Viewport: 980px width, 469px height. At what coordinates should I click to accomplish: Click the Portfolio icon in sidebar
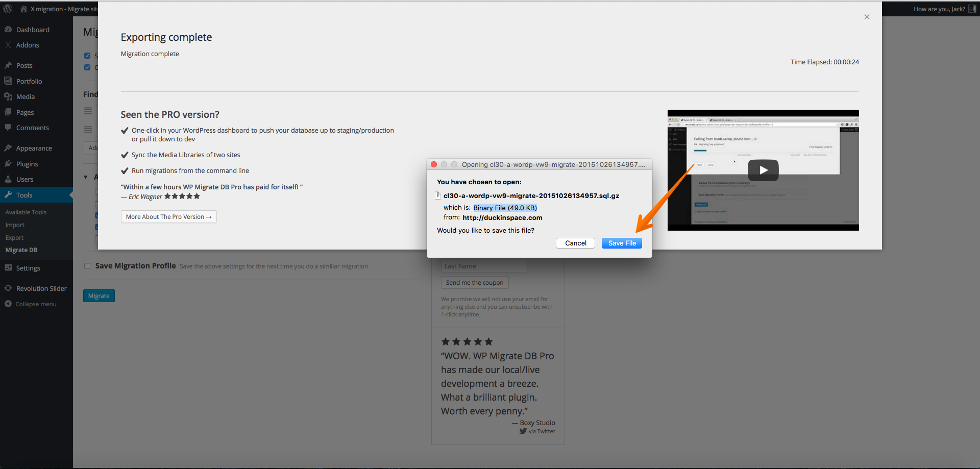coord(8,81)
